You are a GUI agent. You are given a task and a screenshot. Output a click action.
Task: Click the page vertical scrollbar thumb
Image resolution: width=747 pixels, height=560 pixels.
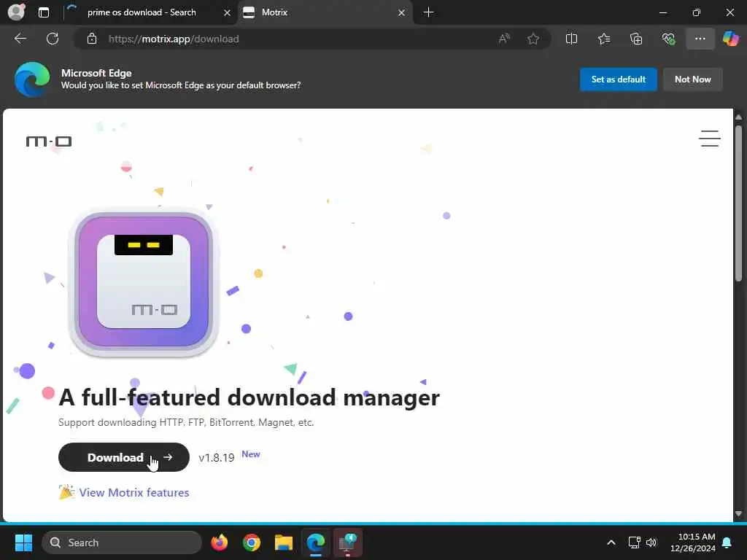tap(738, 203)
